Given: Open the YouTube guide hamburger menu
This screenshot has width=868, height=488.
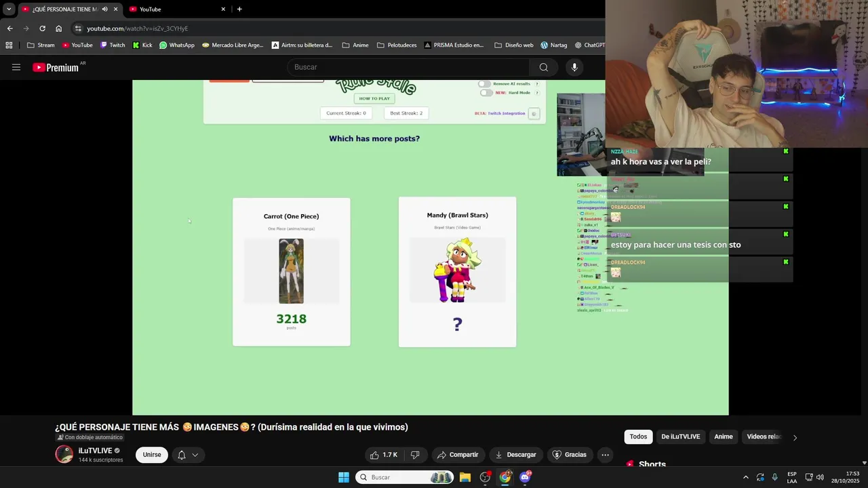Looking at the screenshot, I should tap(16, 67).
